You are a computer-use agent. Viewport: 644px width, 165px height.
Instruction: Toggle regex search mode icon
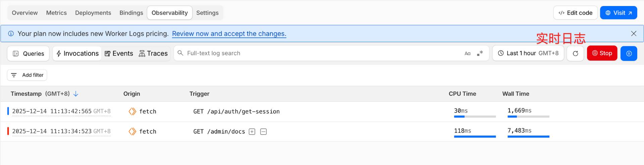[480, 53]
